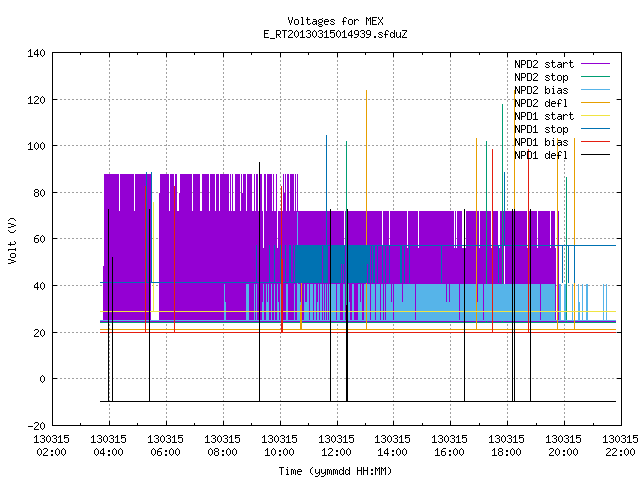Image resolution: width=640 pixels, height=480 pixels.
Task: Click the dark blue NPD1 stop legend line sample
Action: (x=596, y=129)
